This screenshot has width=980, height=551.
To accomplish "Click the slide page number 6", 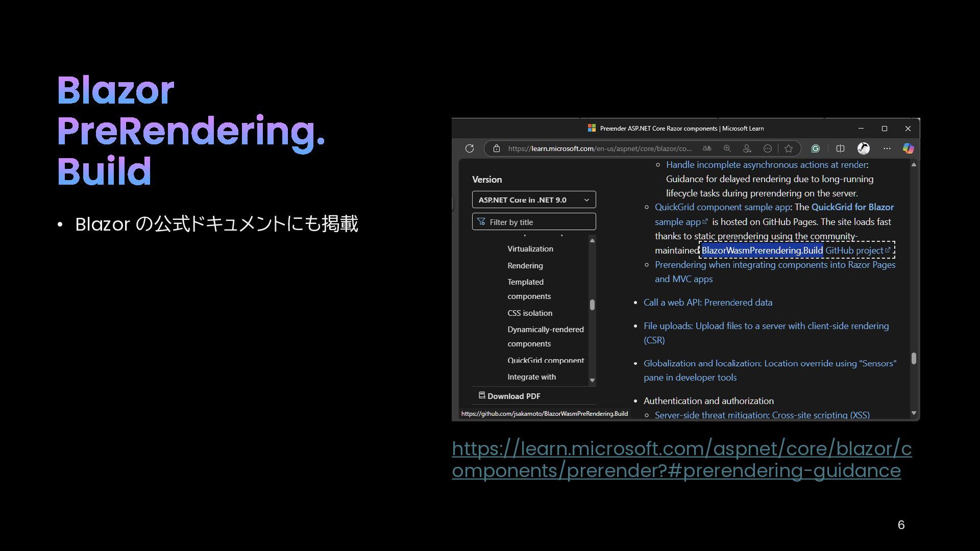I will pyautogui.click(x=901, y=525).
